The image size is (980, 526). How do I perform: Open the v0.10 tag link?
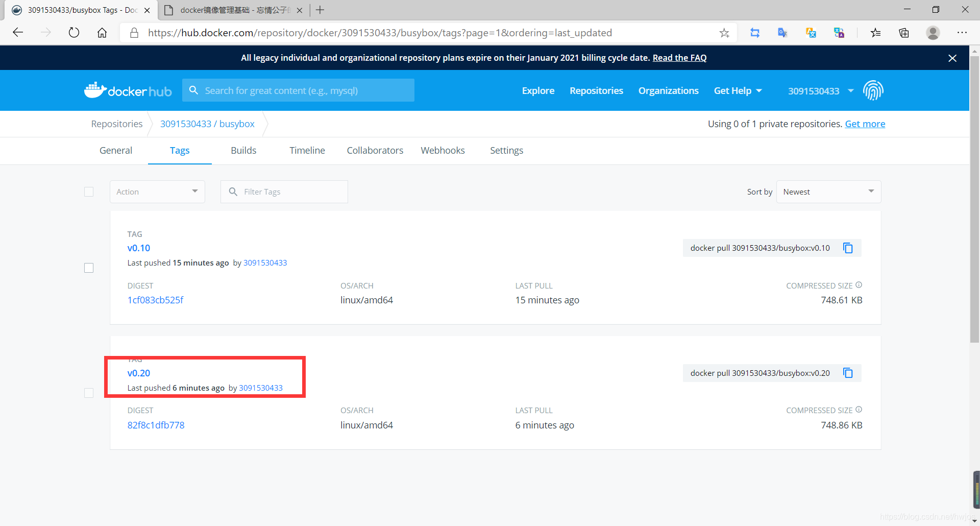[139, 248]
